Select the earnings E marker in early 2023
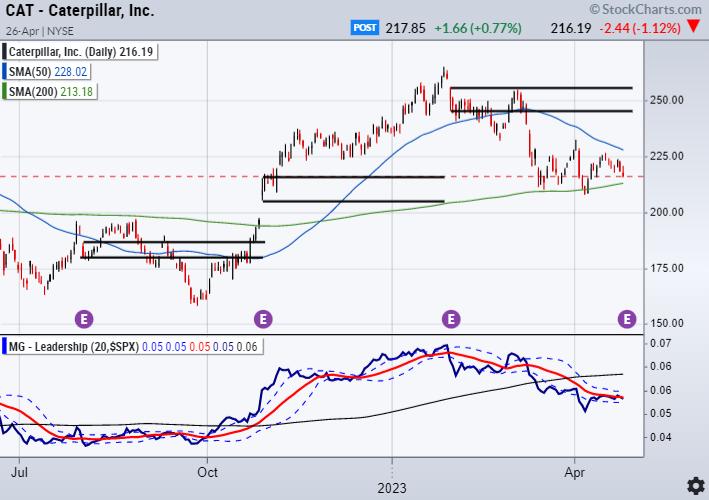This screenshot has height=500, width=709. [451, 320]
